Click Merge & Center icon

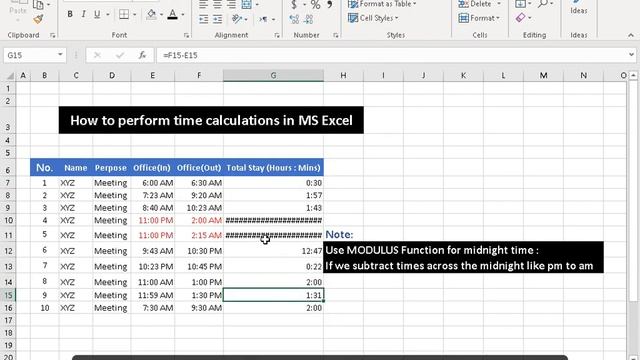pyautogui.click(x=247, y=5)
